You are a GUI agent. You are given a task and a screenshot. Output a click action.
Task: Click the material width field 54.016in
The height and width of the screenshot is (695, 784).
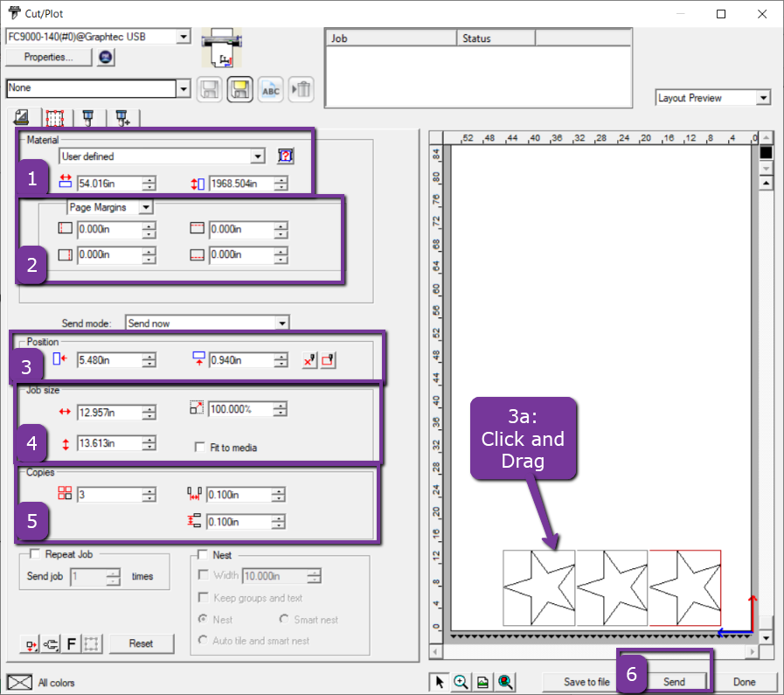[110, 184]
